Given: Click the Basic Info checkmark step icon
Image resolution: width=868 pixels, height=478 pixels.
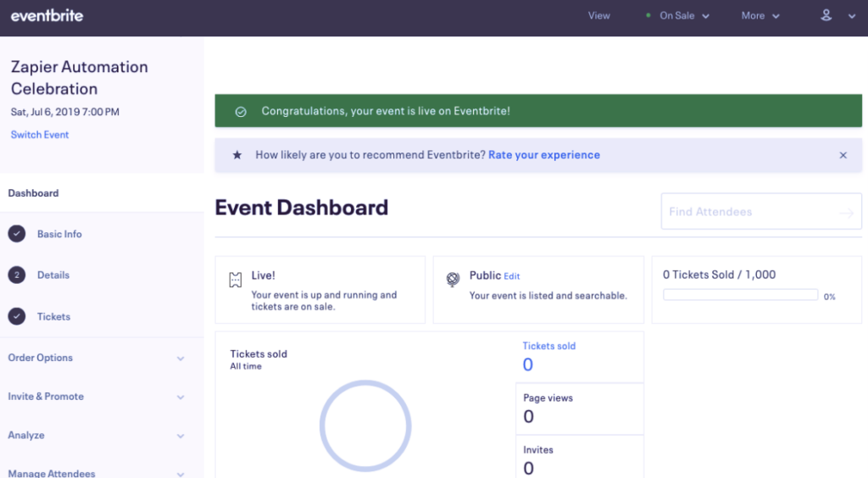Looking at the screenshot, I should coord(17,234).
